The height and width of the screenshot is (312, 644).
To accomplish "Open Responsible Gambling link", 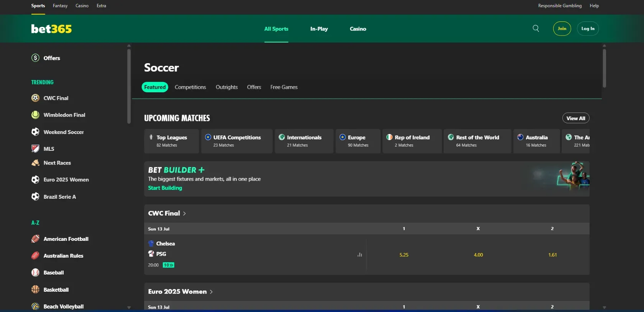I will tap(560, 6).
